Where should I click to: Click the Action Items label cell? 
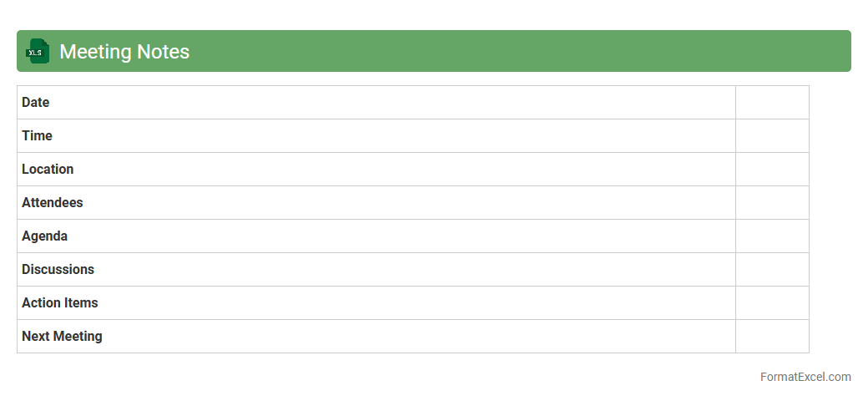[376, 303]
